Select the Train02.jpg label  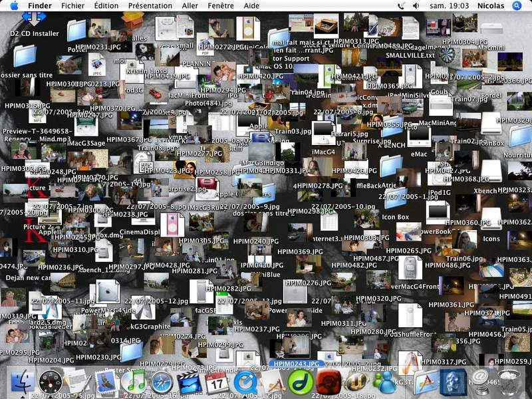pyautogui.click(x=469, y=141)
